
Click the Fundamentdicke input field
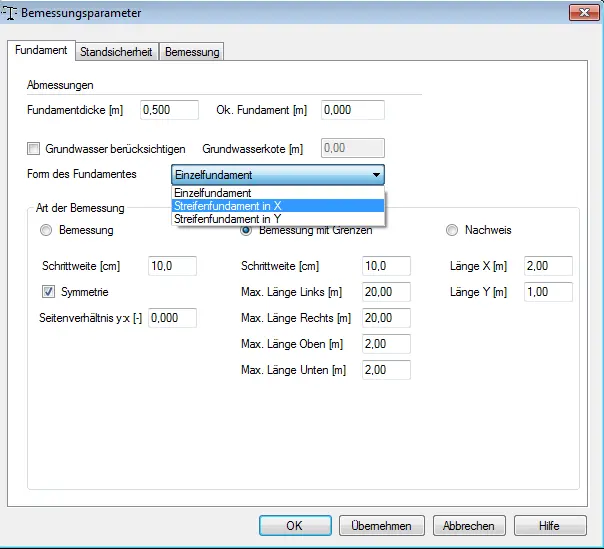pyautogui.click(x=169, y=110)
